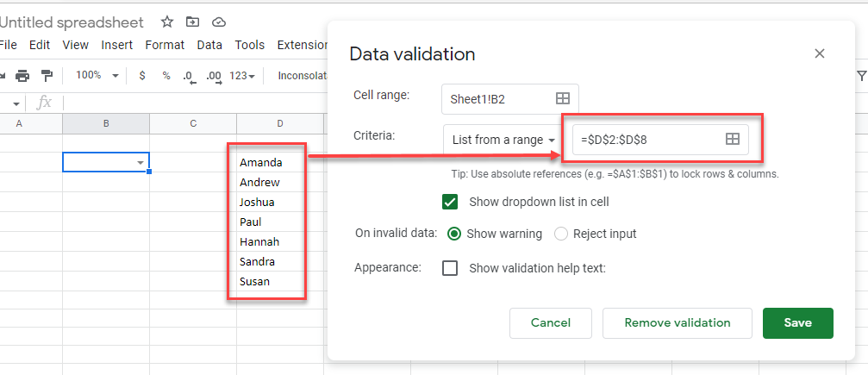
Task: Open the Format menu
Action: coord(165,45)
